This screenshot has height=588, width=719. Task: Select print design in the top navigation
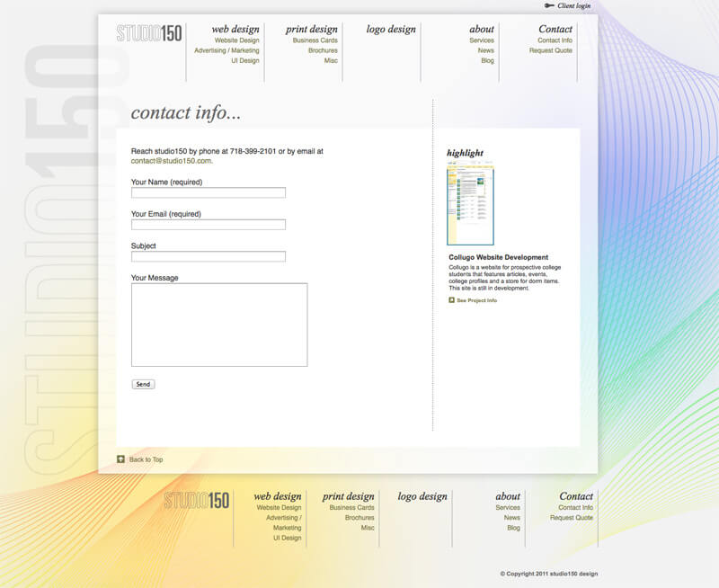(312, 29)
